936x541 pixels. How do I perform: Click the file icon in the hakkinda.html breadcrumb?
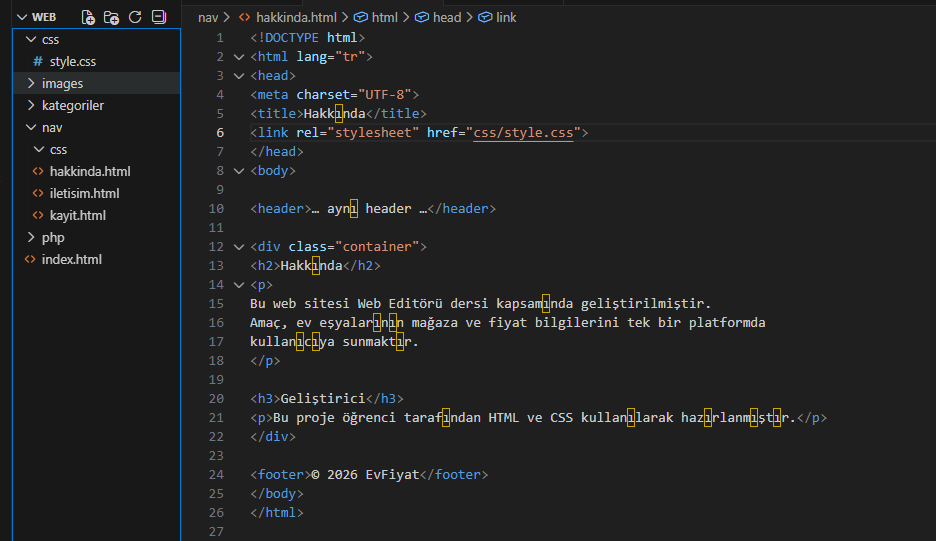(x=244, y=18)
